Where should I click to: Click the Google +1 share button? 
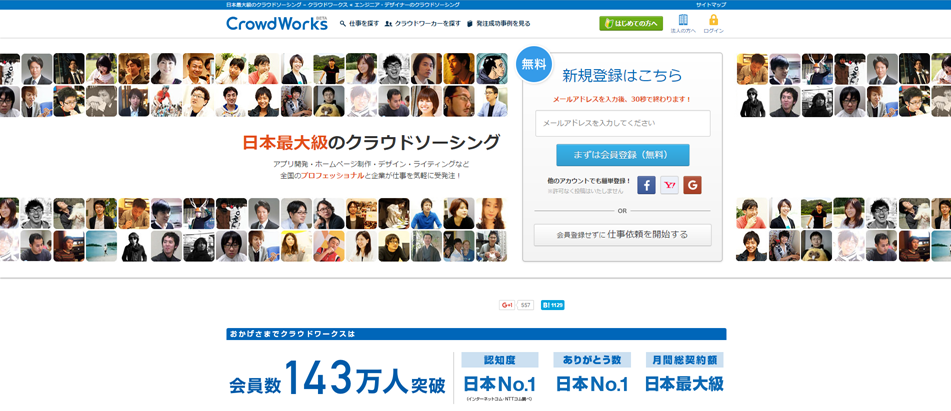(x=507, y=305)
